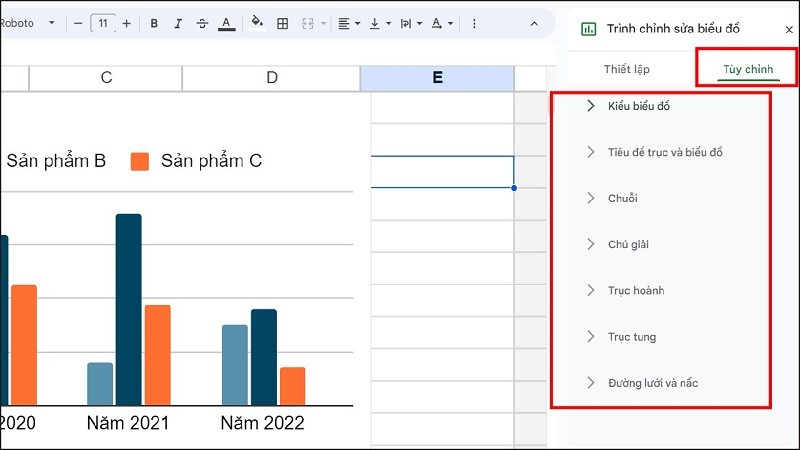Collapse the toolbar with up chevron
The width and height of the screenshot is (800, 450).
[x=534, y=23]
